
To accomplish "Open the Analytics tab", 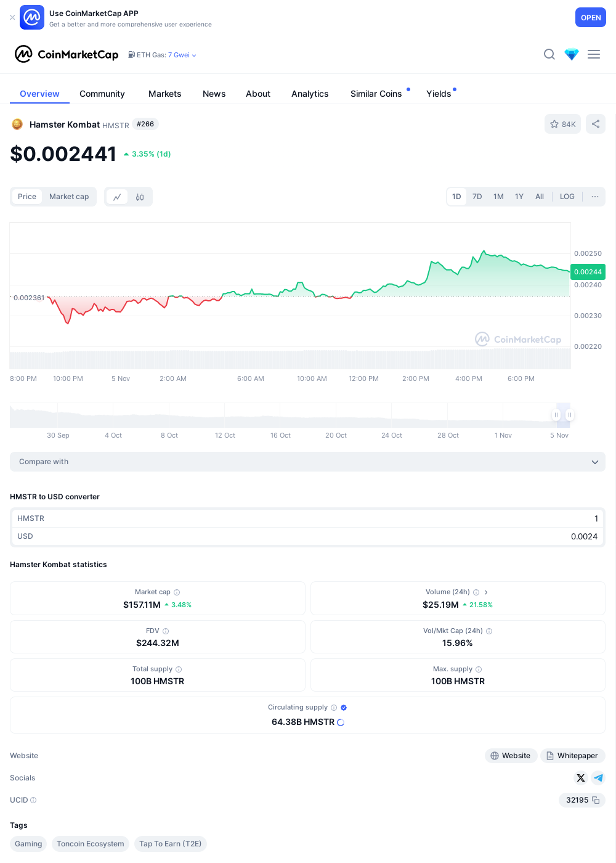I will point(310,94).
